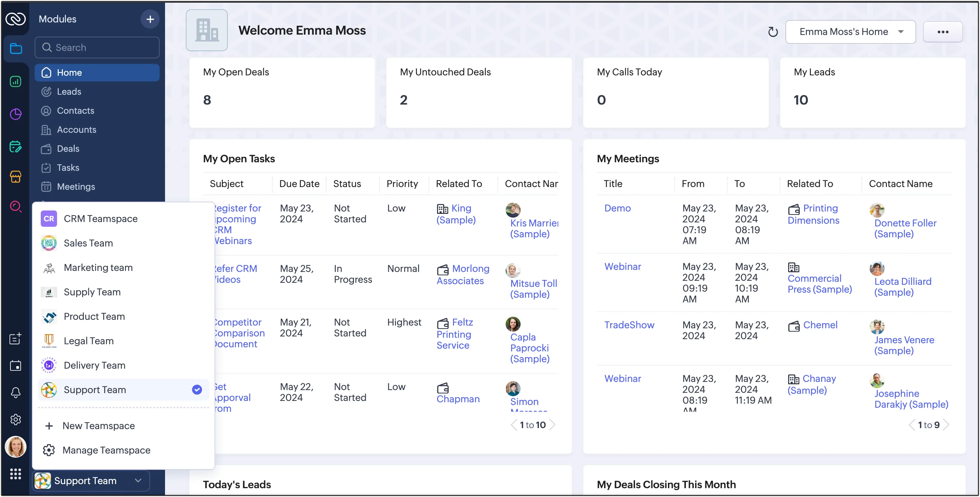Expand Emma Moss's Home dropdown
This screenshot has height=497, width=980.
[x=850, y=32]
